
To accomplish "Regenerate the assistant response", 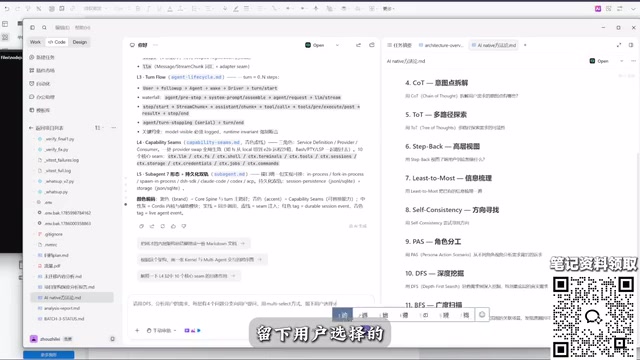I will pos(162,226).
